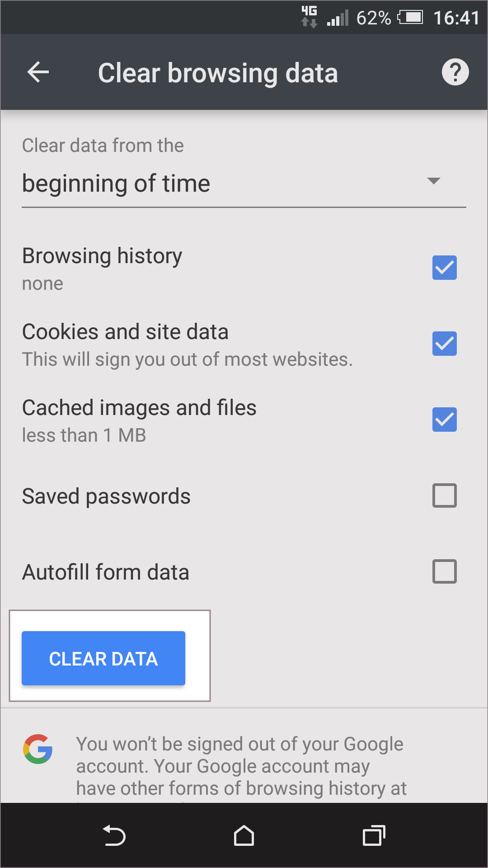This screenshot has height=868, width=488.
Task: Tap the 4G signal indicator
Action: coord(310,17)
